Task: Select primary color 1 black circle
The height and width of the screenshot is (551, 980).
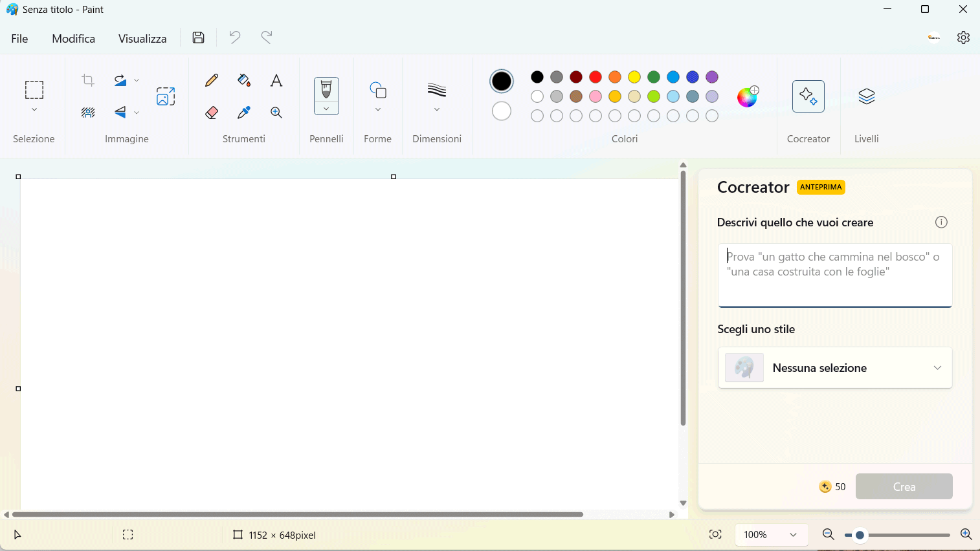Action: (502, 81)
